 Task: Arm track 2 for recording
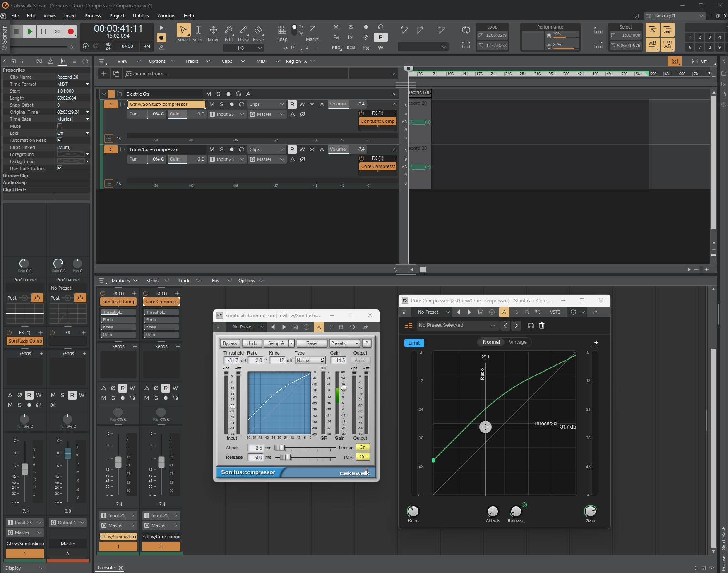(x=232, y=149)
